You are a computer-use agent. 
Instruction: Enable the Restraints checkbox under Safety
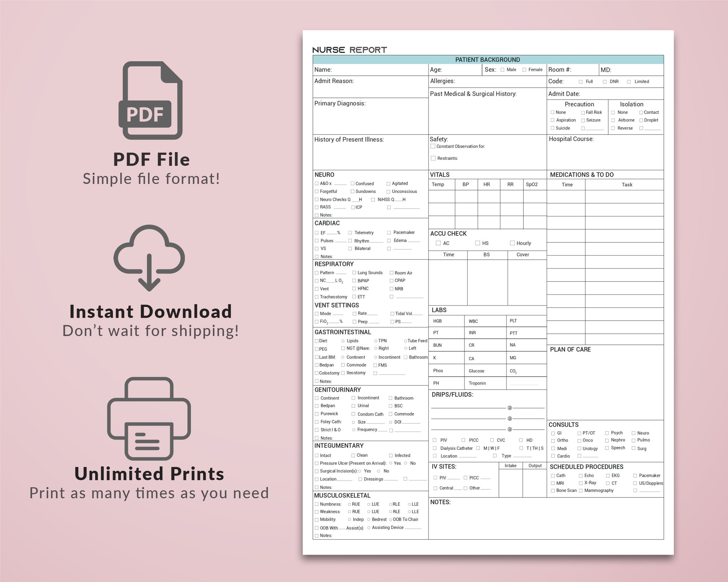point(433,158)
